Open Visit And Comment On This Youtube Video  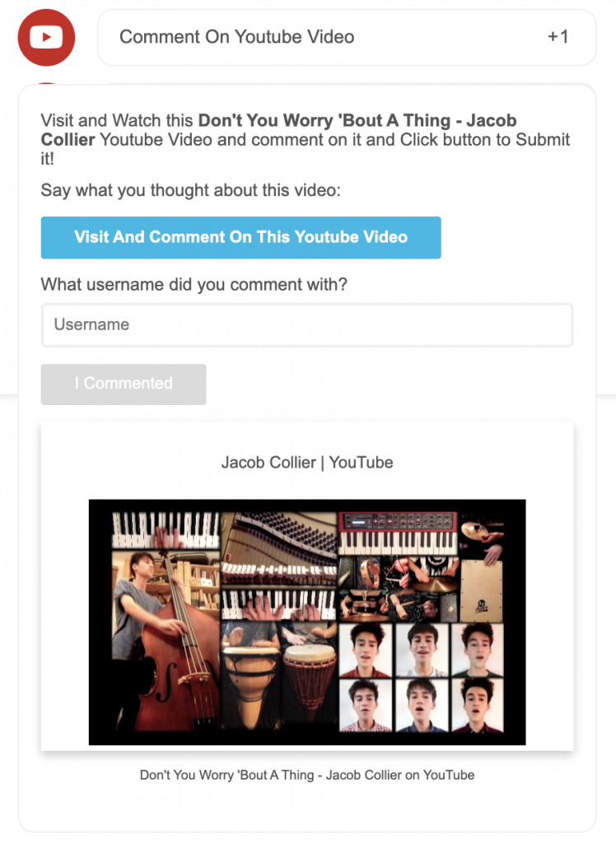pyautogui.click(x=241, y=238)
